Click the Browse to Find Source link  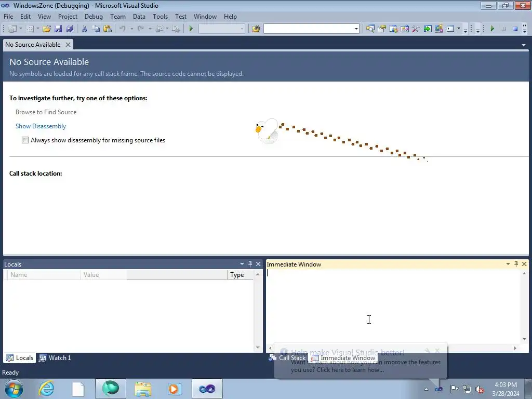46,112
